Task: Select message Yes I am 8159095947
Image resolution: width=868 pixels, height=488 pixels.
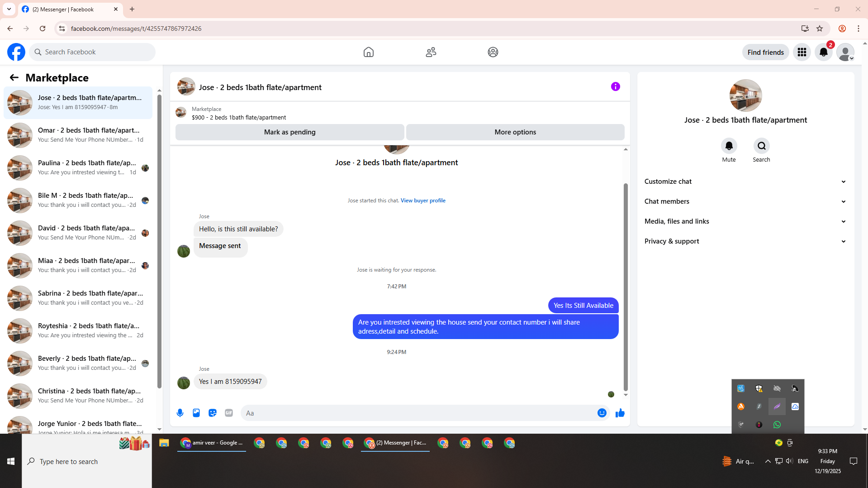Action: click(230, 382)
